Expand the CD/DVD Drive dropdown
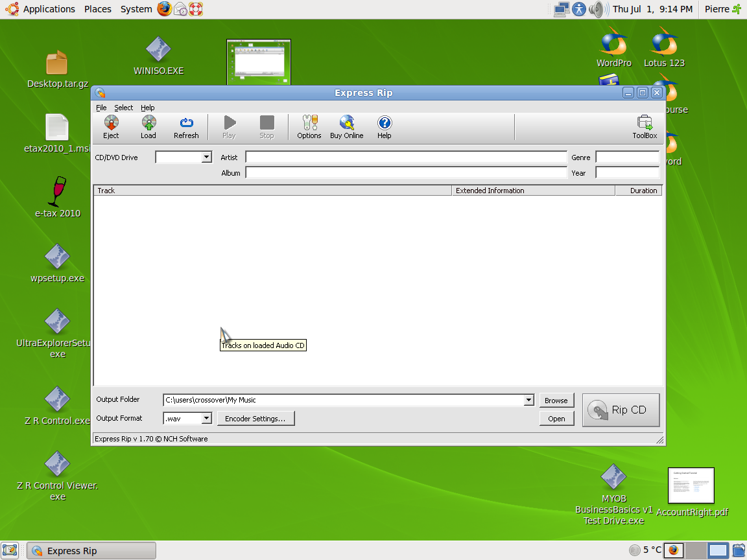Image resolution: width=747 pixels, height=560 pixels. pyautogui.click(x=206, y=157)
